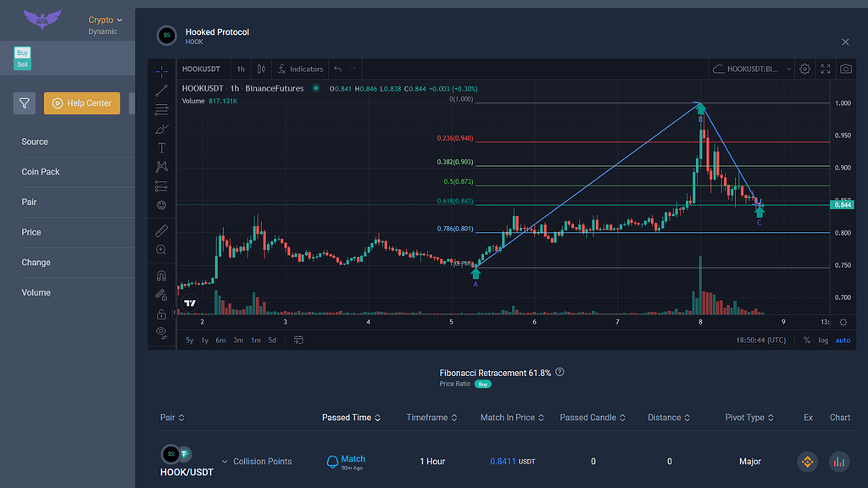Screen dimensions: 868x488
Task: Open the HOOKUSDT:BI symbol dropdown
Action: pos(750,69)
